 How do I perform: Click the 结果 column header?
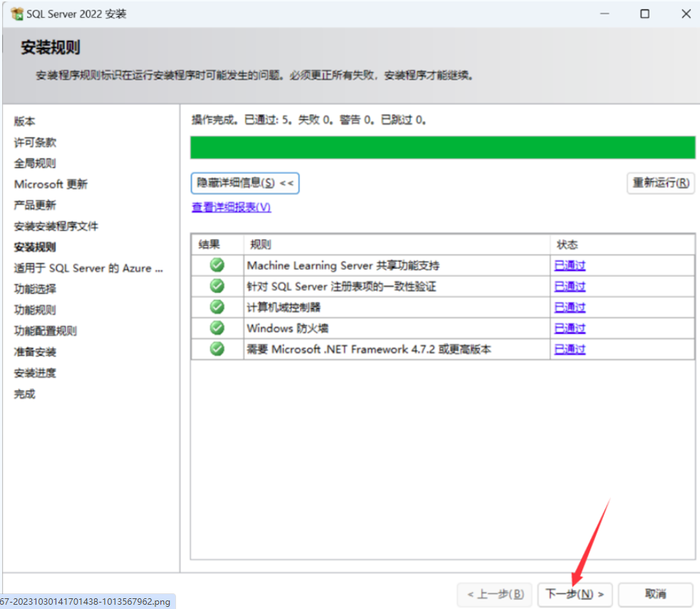tap(217, 245)
